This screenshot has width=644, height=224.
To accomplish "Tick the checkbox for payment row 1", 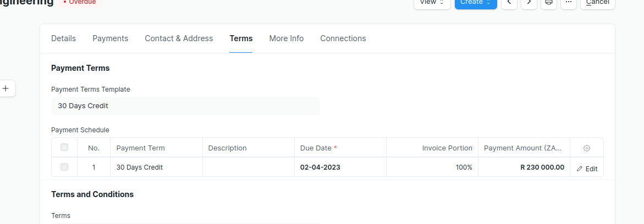I will (x=64, y=167).
